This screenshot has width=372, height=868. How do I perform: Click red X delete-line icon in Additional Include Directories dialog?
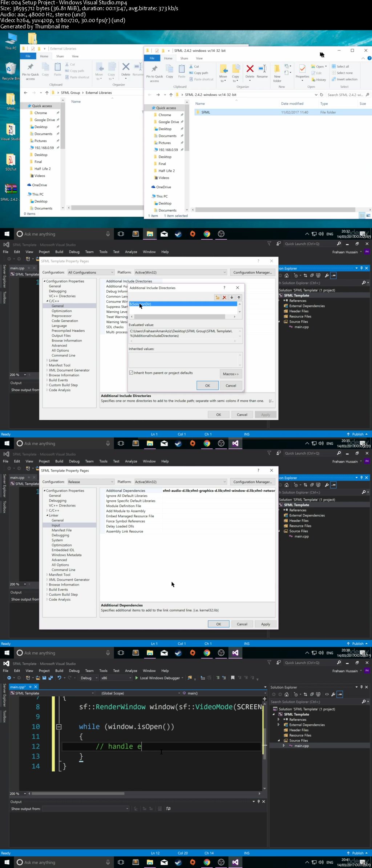(x=225, y=297)
